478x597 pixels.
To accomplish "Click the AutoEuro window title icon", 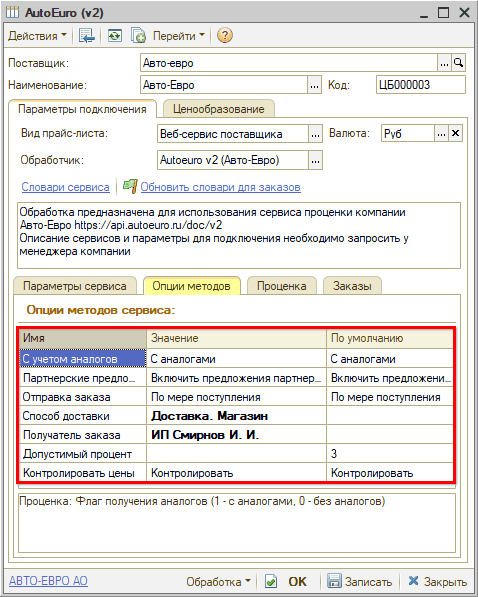I will (12, 13).
